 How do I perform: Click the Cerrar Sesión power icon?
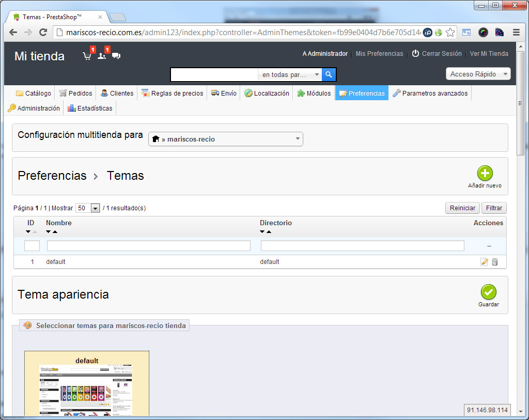[415, 53]
